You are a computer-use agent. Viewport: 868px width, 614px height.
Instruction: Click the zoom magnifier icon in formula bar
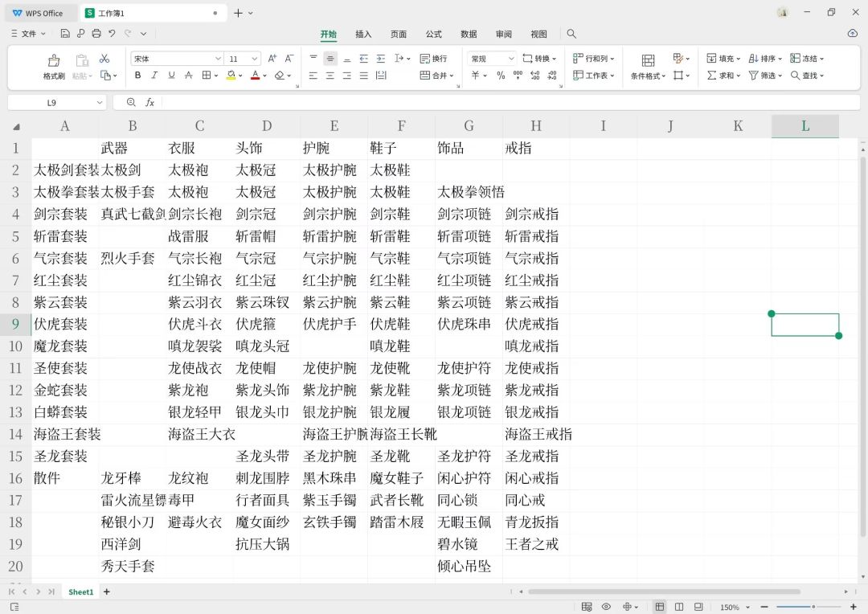point(131,102)
